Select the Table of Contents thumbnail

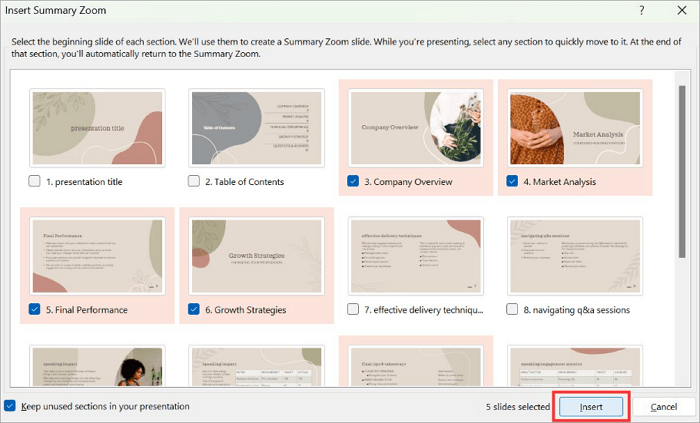(x=257, y=128)
